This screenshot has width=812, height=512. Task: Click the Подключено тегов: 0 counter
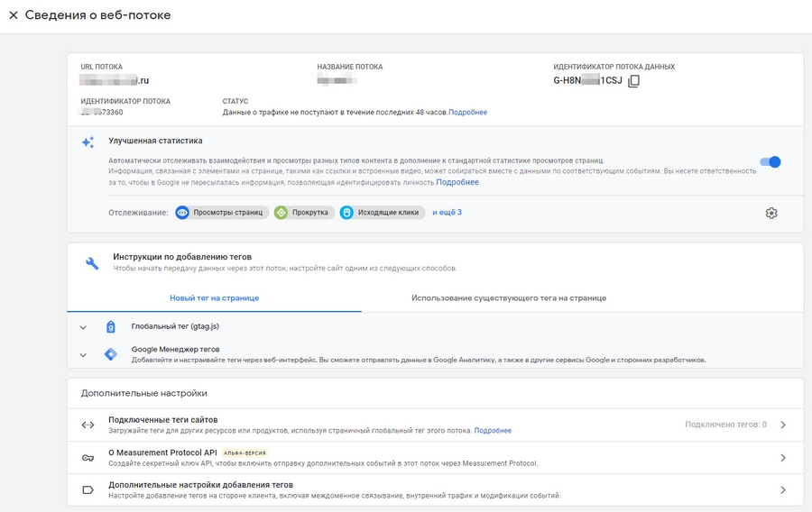[x=725, y=425]
